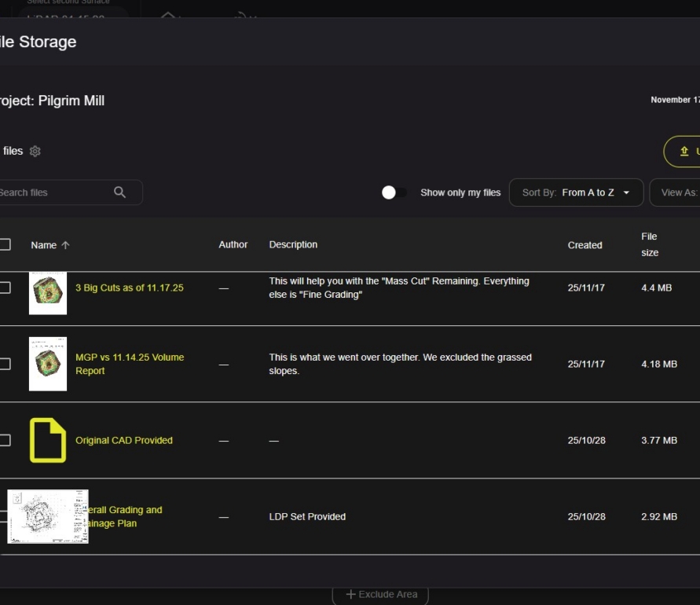Sort by the Created column header
Screen dimensions: 700x605
(x=585, y=245)
